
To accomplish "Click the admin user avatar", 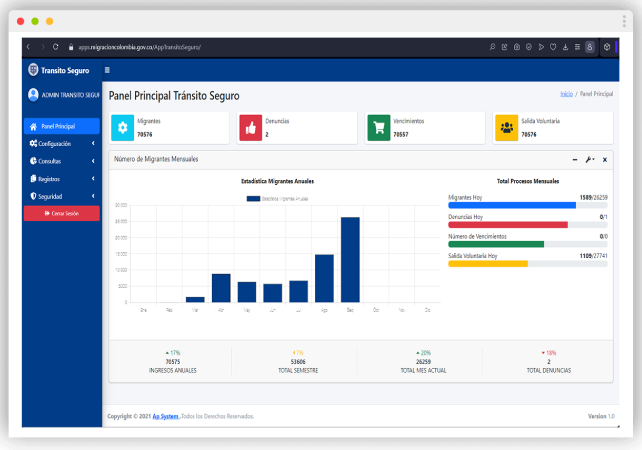I will [33, 95].
